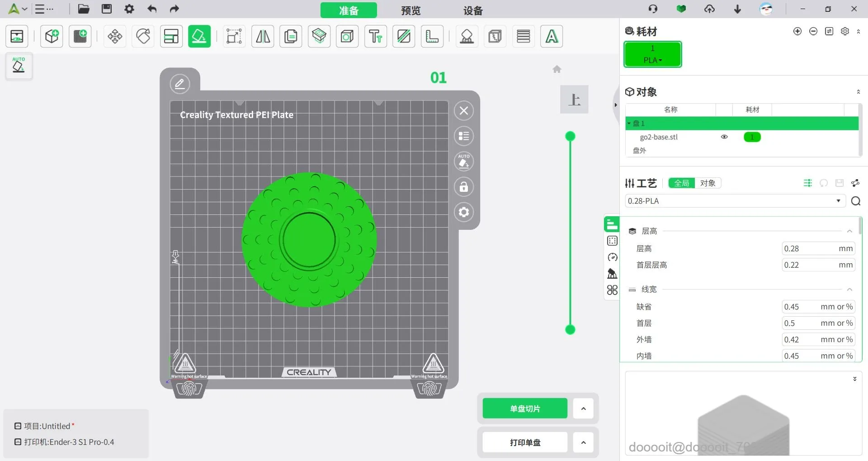This screenshot has height=461, width=868.
Task: Lock the plate using the lock icon
Action: click(x=464, y=187)
